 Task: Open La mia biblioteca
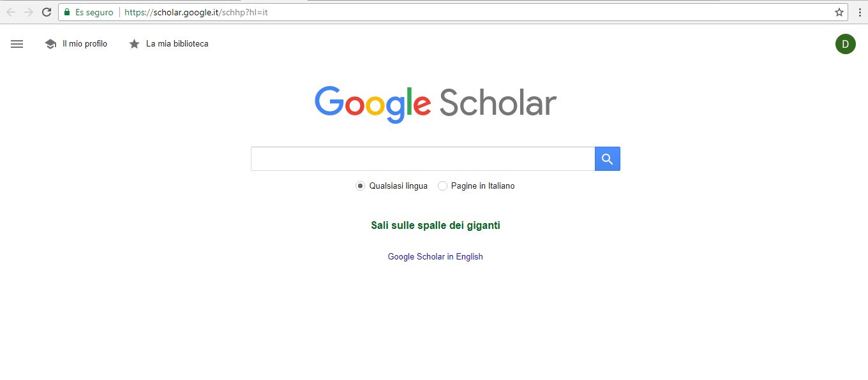177,44
